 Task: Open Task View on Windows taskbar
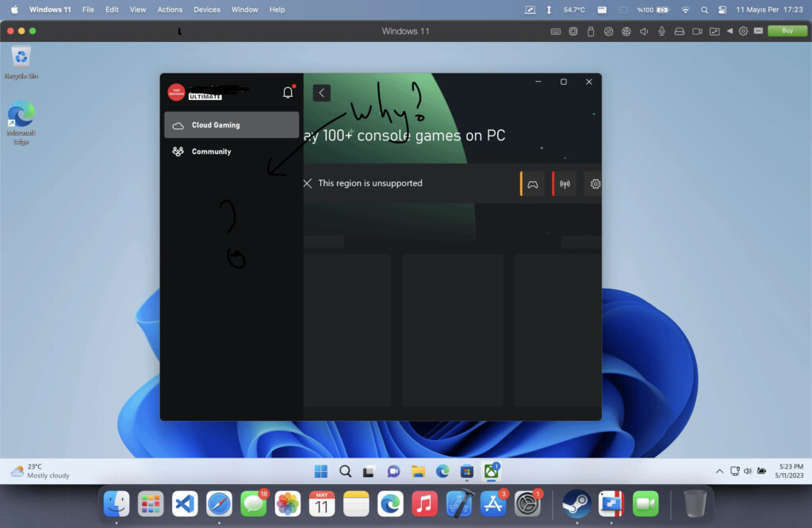pos(369,471)
